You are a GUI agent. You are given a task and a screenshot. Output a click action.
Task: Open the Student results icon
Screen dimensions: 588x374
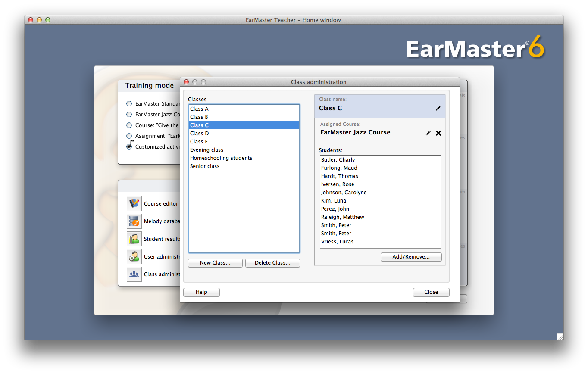click(x=134, y=239)
